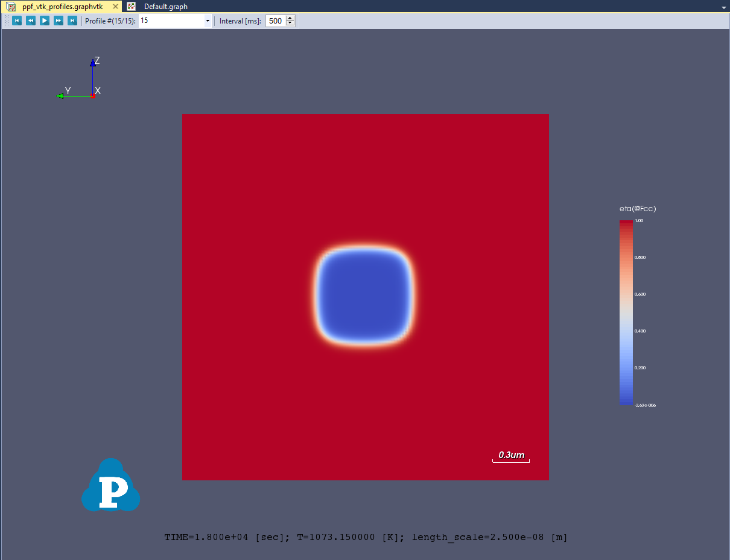Click the eta(@Fcc) color legend bar
The height and width of the screenshot is (560, 730).
pos(626,312)
